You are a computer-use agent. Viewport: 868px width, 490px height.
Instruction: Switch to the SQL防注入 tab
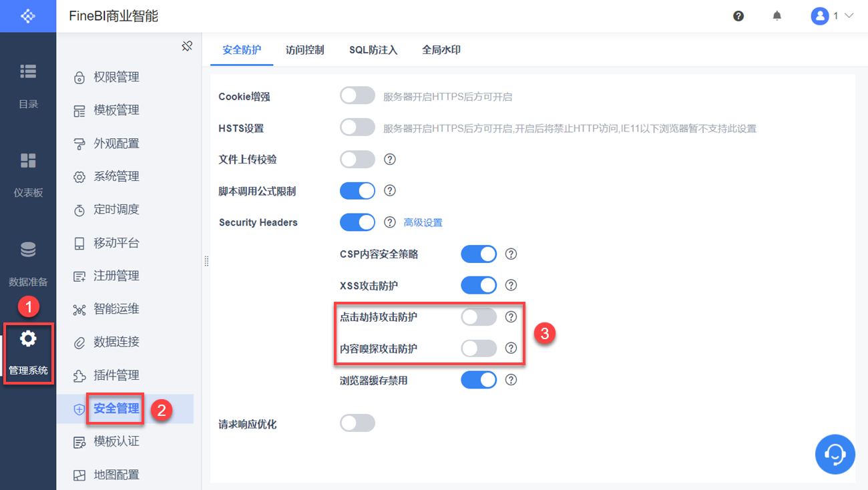[x=373, y=50]
